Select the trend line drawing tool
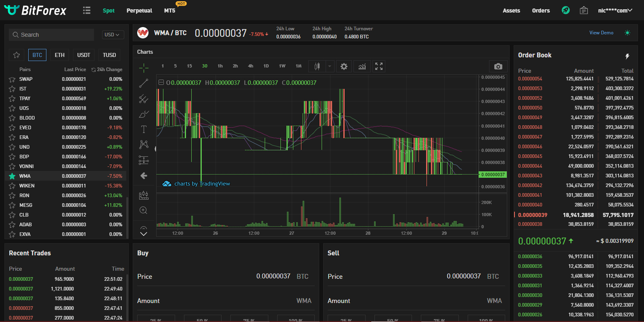 tap(144, 83)
